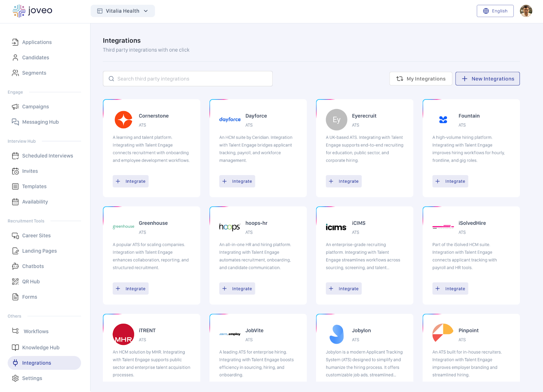Open the Career Sites menu item
Image resolution: width=543 pixels, height=392 pixels.
36,235
